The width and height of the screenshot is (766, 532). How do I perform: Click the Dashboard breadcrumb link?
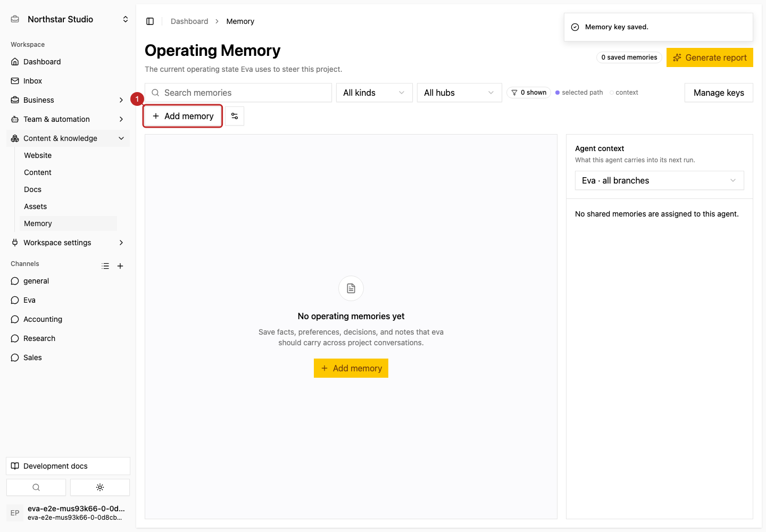(x=189, y=21)
